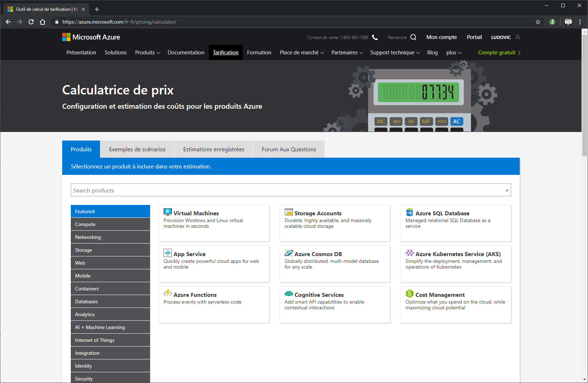Switch to the Exemples de scénarios tab
This screenshot has width=588, height=383.
pos(137,149)
